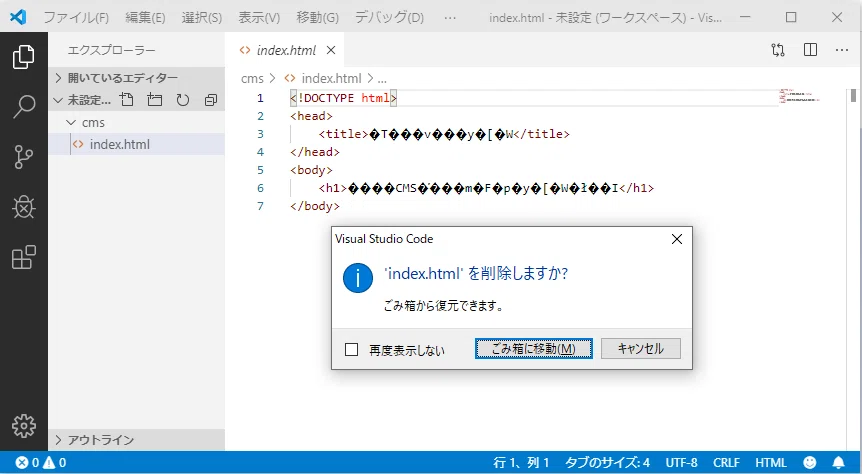The width and height of the screenshot is (862, 474).
Task: Click the キャンセル button
Action: click(x=640, y=349)
